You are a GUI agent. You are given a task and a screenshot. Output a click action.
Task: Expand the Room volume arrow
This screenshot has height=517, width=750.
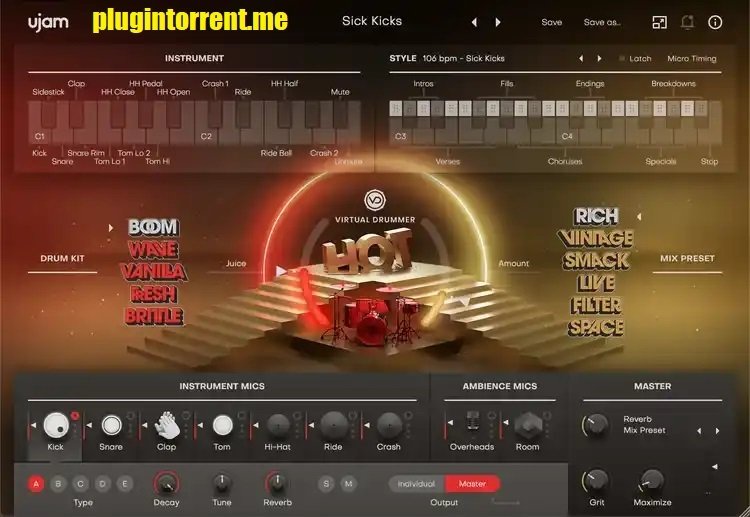click(506, 423)
